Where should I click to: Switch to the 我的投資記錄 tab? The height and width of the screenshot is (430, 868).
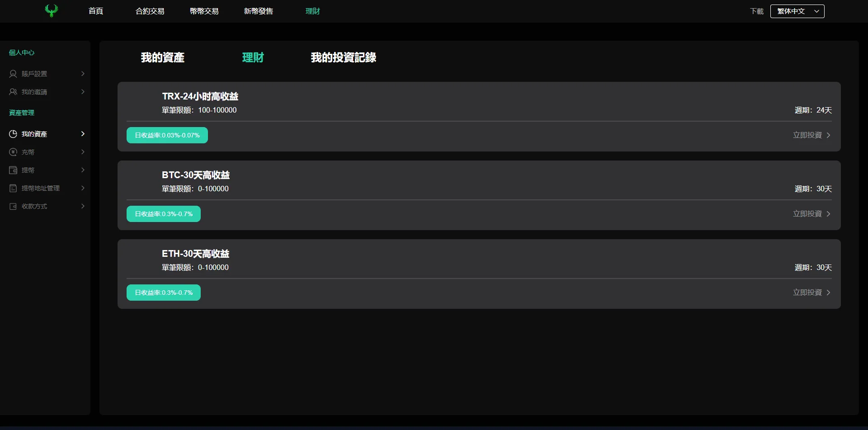pos(343,57)
